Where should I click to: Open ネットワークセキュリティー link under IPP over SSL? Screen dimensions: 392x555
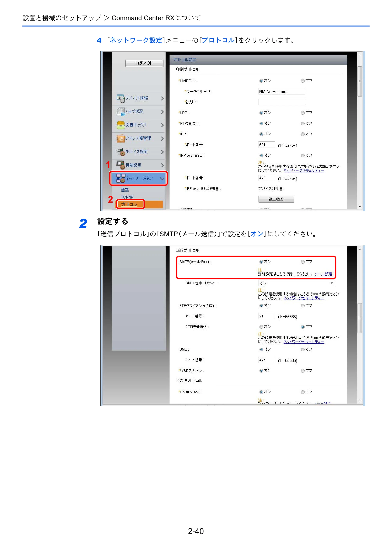(304, 170)
